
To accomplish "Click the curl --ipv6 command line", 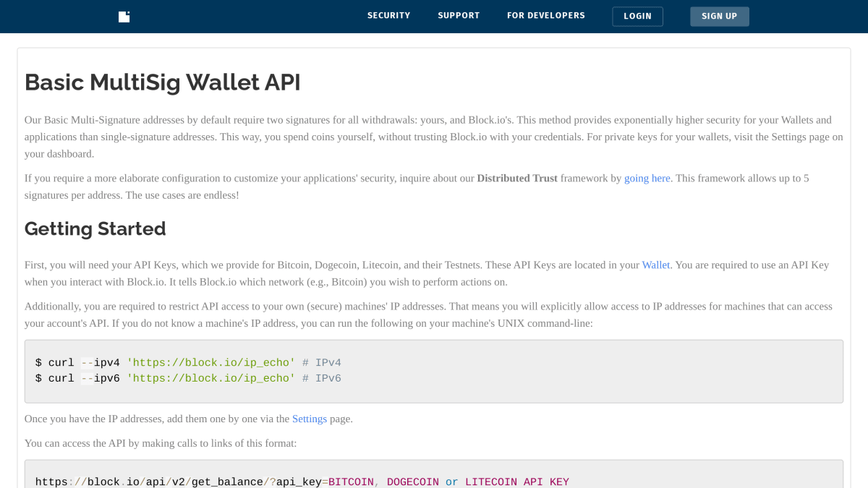I will 188,378.
